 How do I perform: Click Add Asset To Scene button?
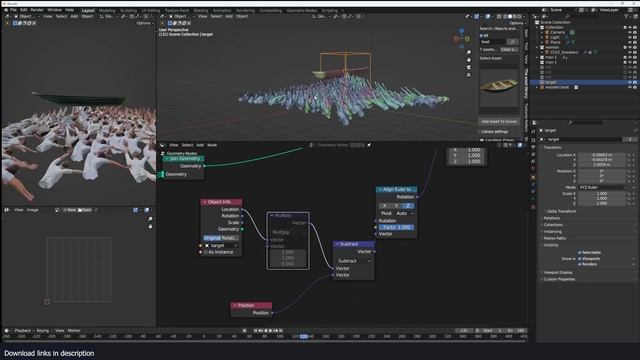499,122
